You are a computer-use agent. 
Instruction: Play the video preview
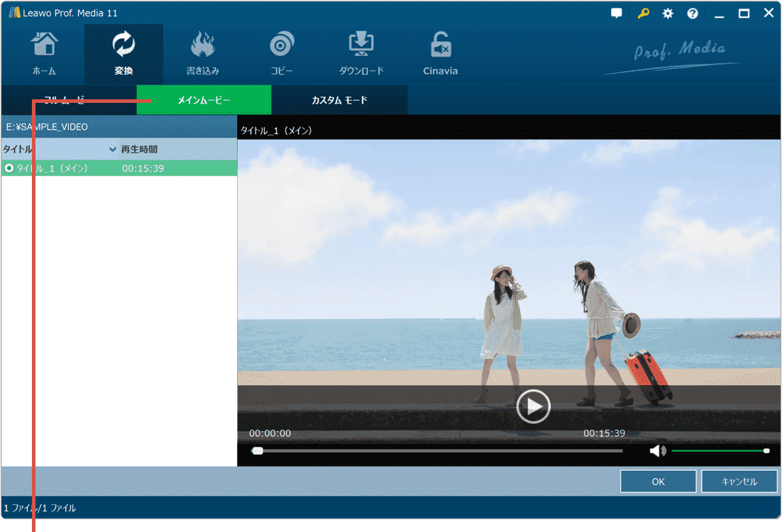[x=533, y=406]
